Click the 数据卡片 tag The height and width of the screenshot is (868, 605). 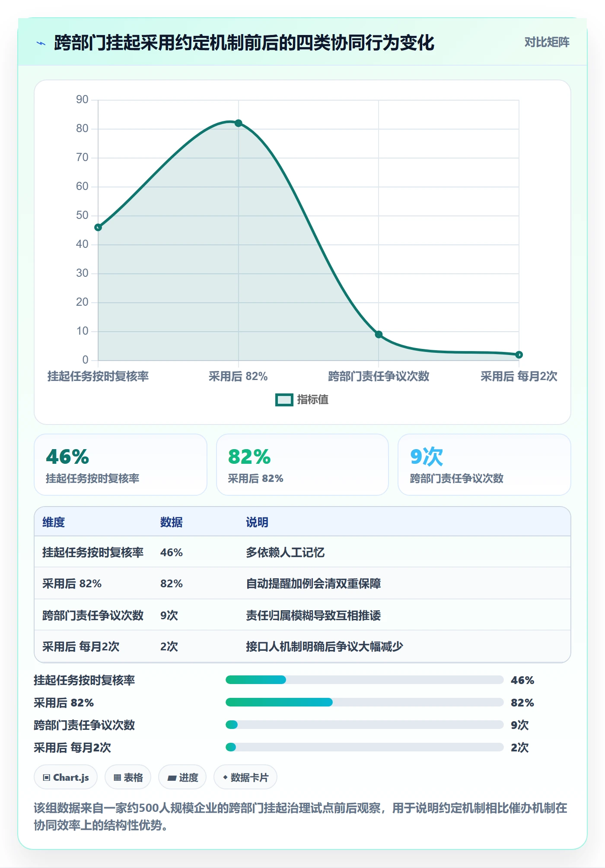(245, 777)
